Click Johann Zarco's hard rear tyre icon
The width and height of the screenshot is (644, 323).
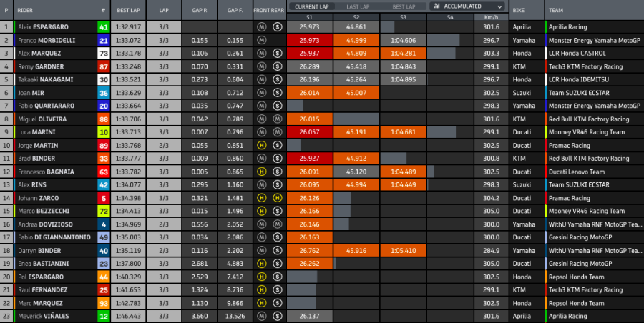coord(277,198)
